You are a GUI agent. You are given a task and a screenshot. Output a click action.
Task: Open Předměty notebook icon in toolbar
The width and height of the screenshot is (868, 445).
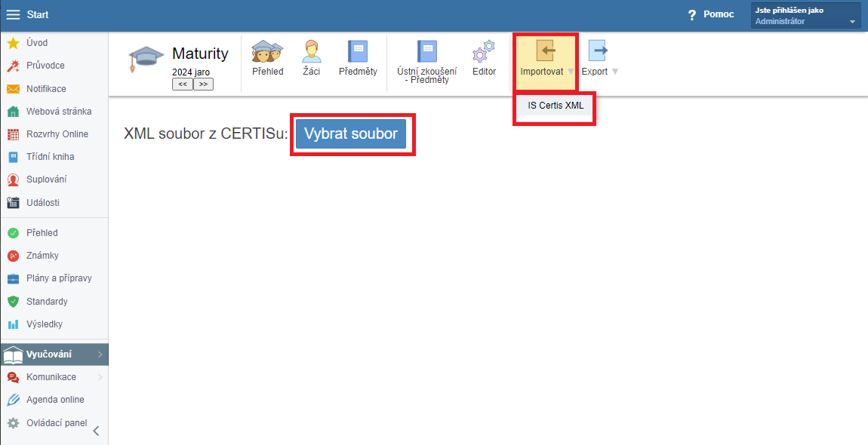click(358, 51)
